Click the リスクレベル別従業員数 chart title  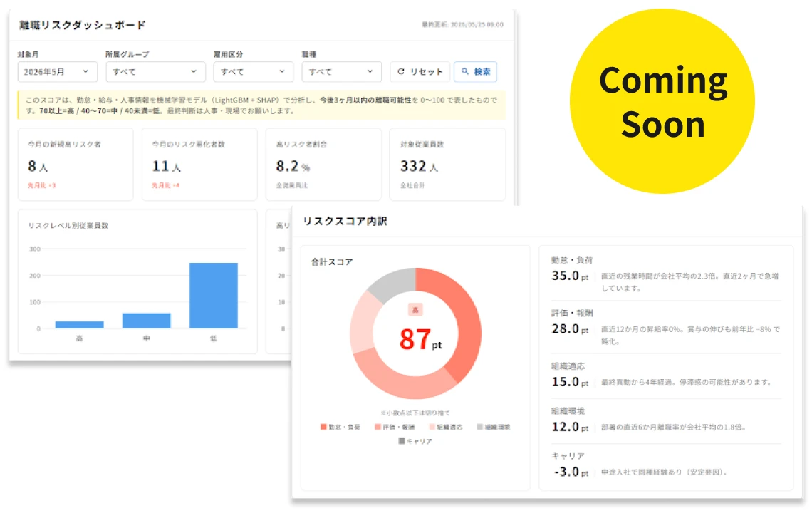point(68,225)
